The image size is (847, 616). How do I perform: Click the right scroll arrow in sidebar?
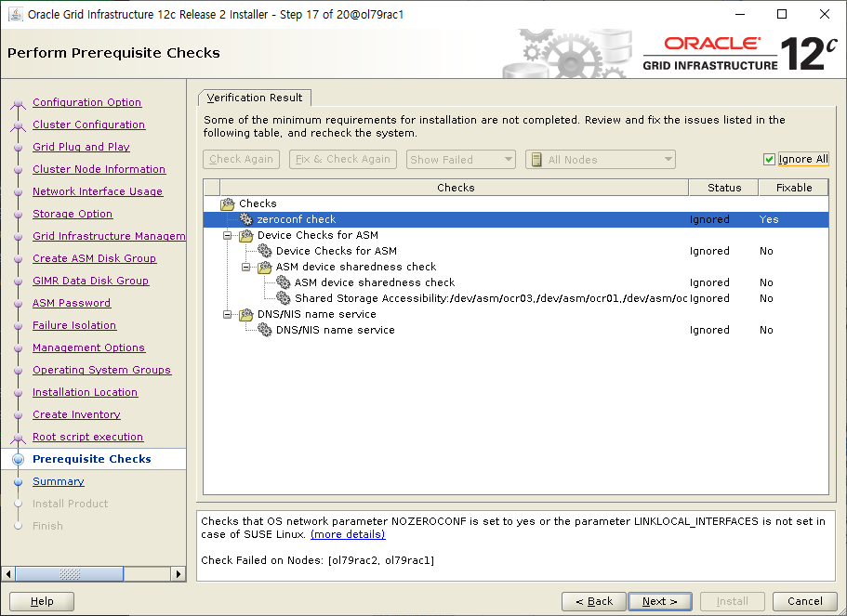pyautogui.click(x=179, y=574)
